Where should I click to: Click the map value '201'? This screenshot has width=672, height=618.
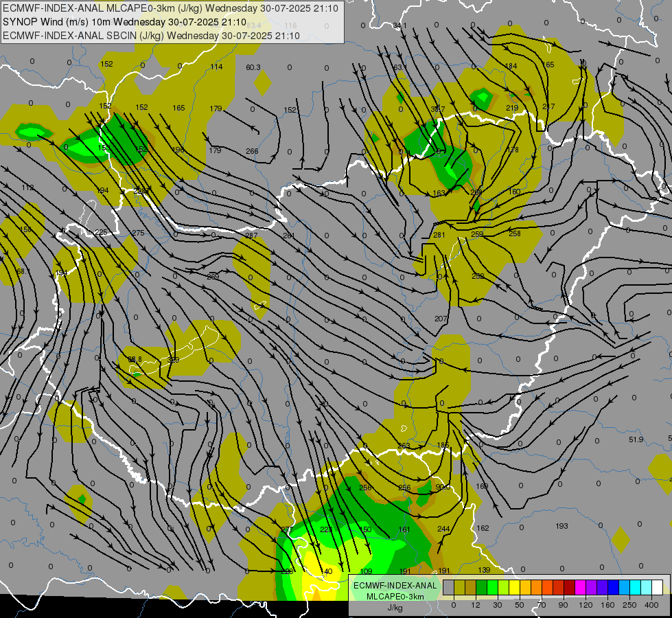[289, 236]
